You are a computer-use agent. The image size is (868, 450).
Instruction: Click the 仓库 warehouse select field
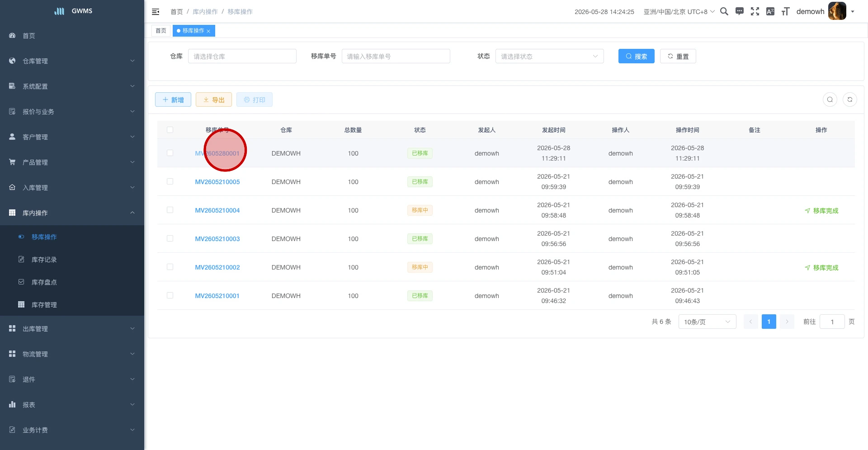point(242,56)
